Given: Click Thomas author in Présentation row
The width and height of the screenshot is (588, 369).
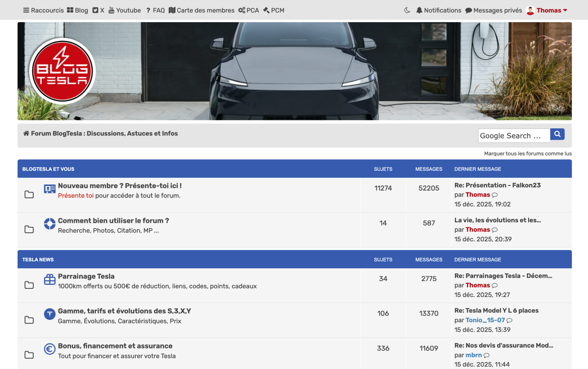Looking at the screenshot, I should [x=478, y=195].
